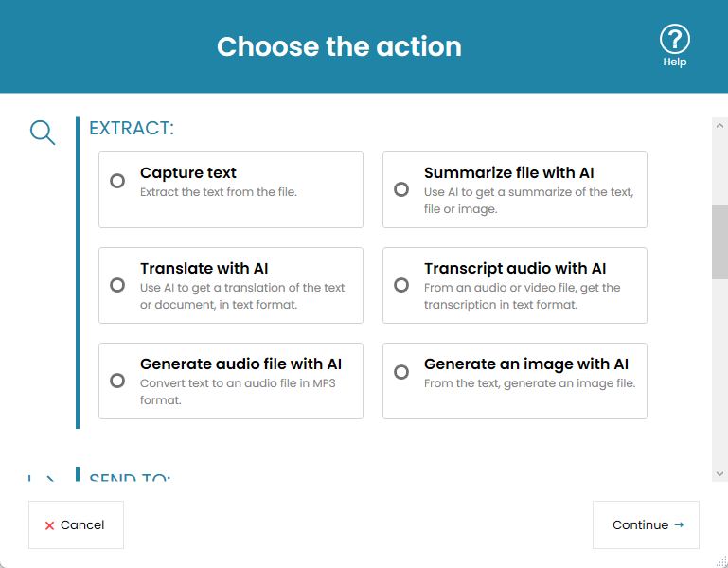Click the magnifier icon beside EXTRACT
Screen dimensions: 728x568
tap(43, 132)
